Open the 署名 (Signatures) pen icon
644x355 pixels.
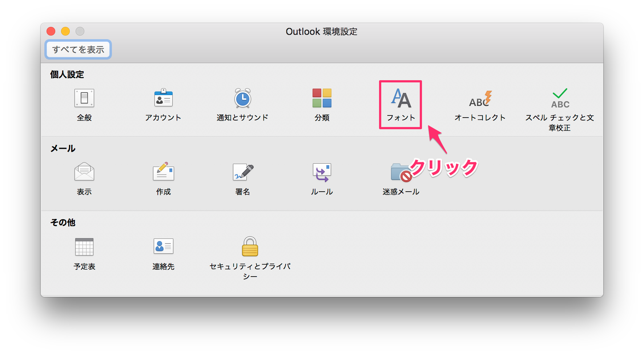[x=243, y=172]
